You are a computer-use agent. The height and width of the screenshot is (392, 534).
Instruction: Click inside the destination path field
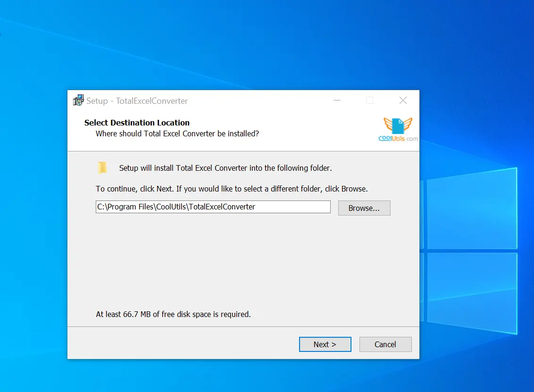[212, 207]
